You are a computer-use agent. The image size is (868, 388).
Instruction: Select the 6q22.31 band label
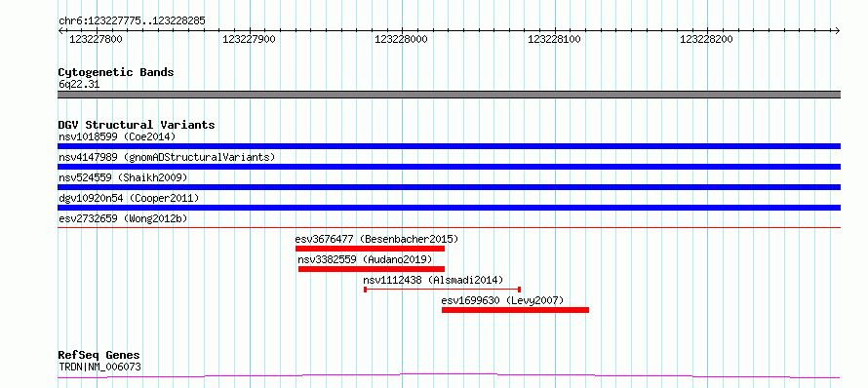point(79,85)
